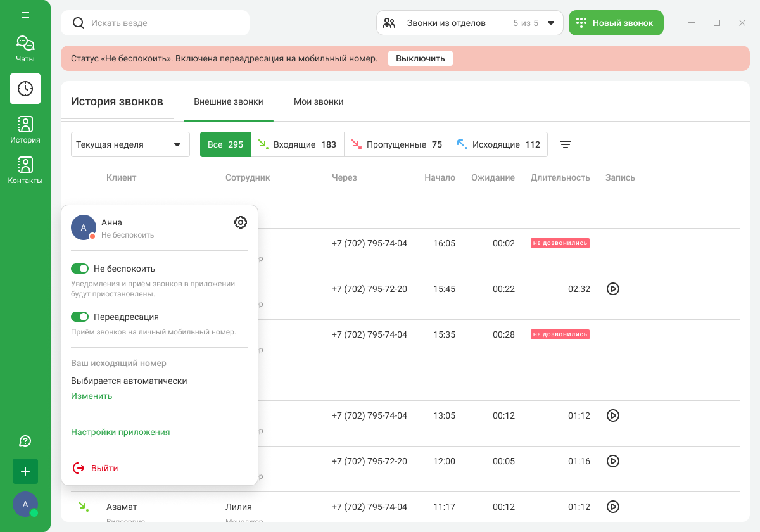Switch to the Мои звонки tab
The image size is (760, 532).
click(319, 101)
